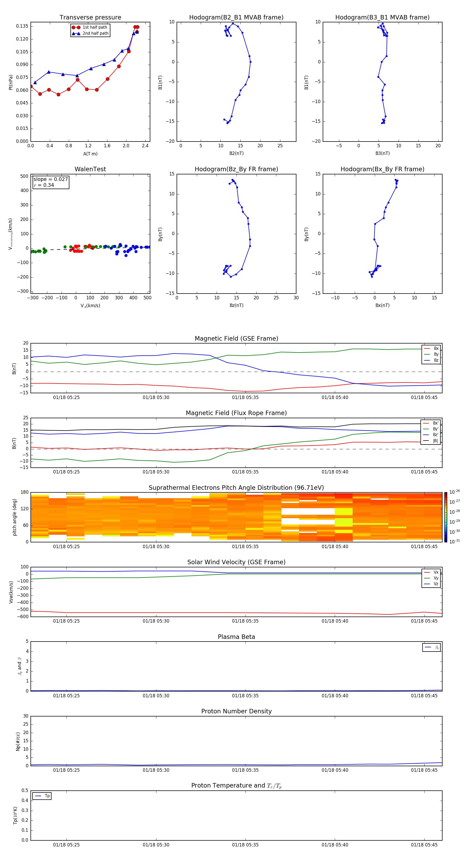Click 'Vsw(km/s)' y-axis label
This screenshot has width=473, height=868.
point(11,592)
